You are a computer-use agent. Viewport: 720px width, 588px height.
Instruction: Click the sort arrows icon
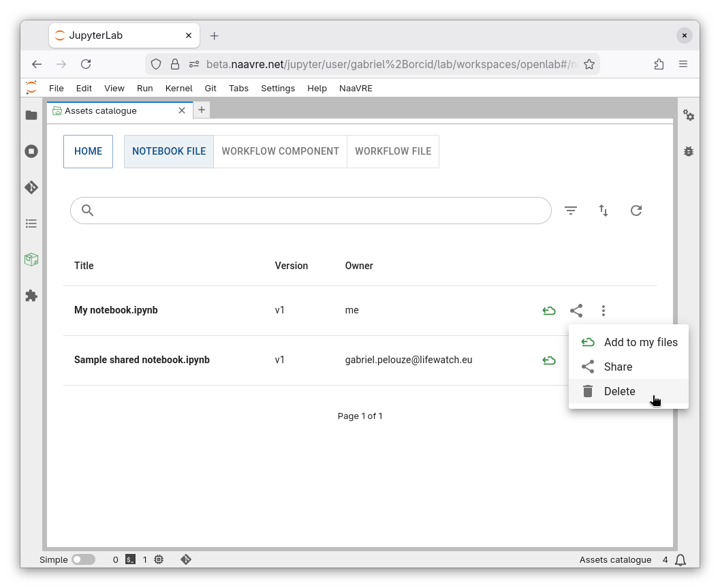coord(604,211)
